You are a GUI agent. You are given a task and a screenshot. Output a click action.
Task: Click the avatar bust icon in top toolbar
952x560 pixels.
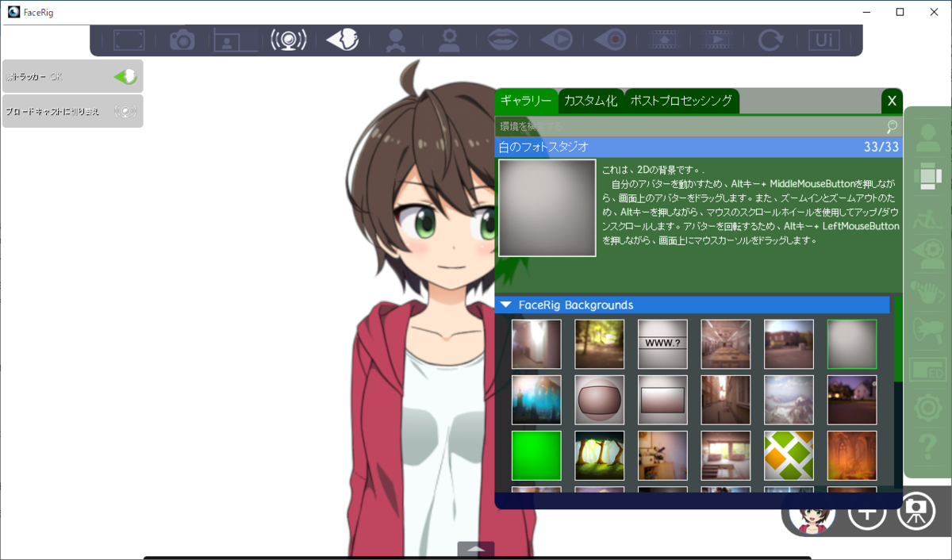click(x=395, y=40)
